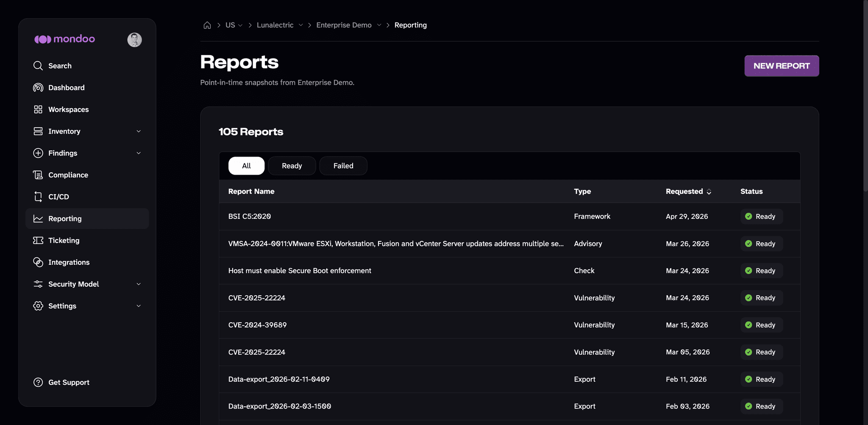Open Compliance in the sidebar
This screenshot has width=868, height=425.
tap(87, 175)
